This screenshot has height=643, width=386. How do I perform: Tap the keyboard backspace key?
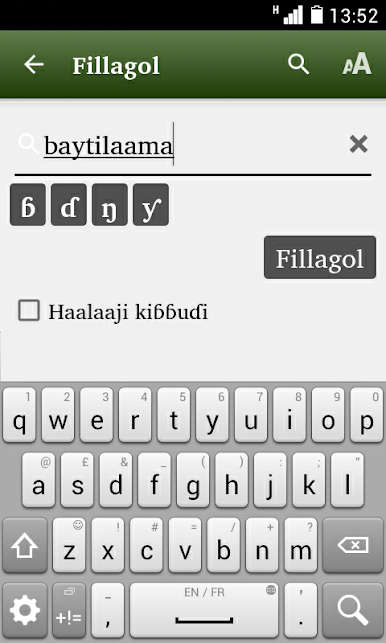[352, 545]
